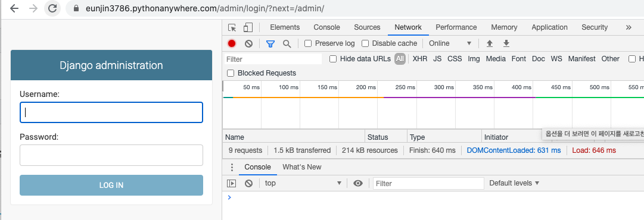This screenshot has width=644, height=220.
Task: Toggle the network filter funnel icon
Action: coord(270,43)
